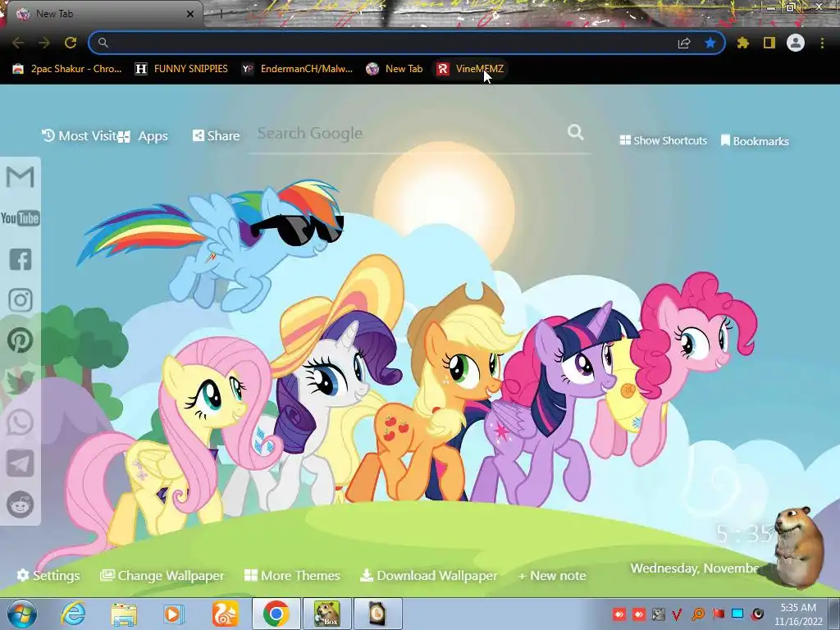
Task: Close the New Tab browser tab
Action: click(x=189, y=14)
